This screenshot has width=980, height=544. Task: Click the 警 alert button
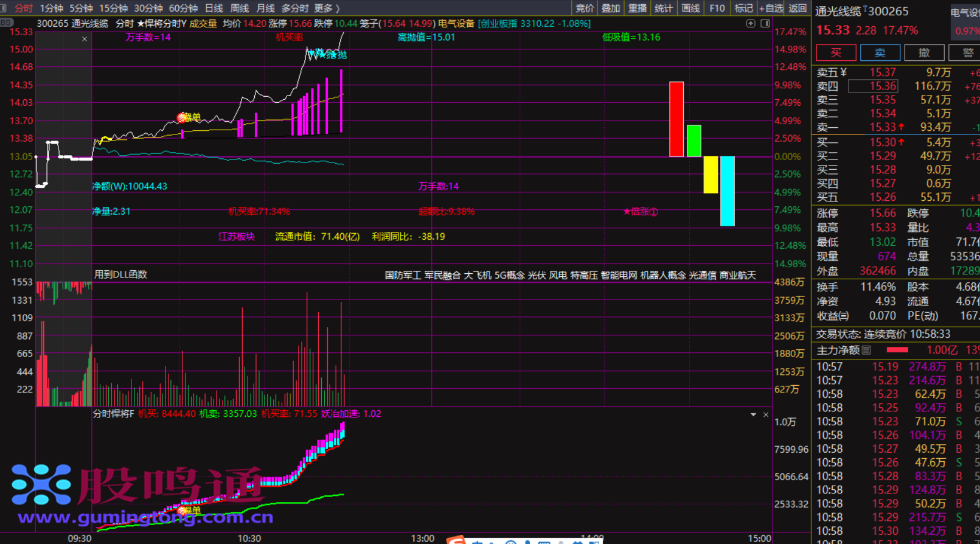(967, 53)
